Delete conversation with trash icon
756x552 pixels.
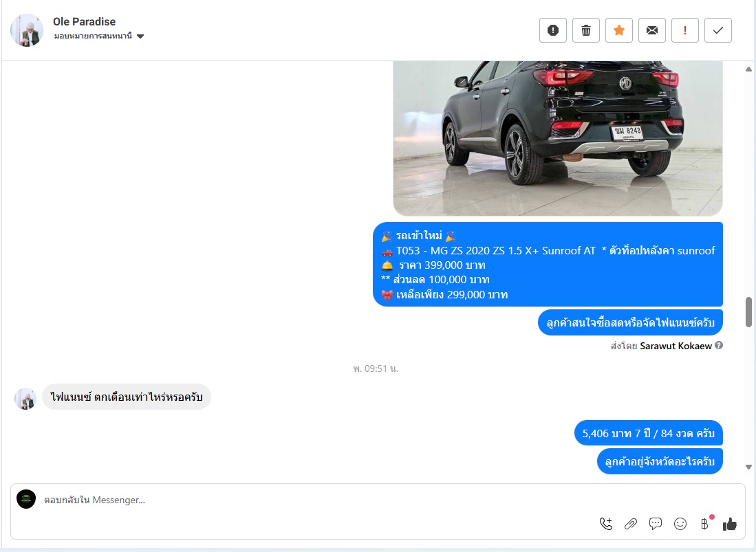tap(586, 30)
